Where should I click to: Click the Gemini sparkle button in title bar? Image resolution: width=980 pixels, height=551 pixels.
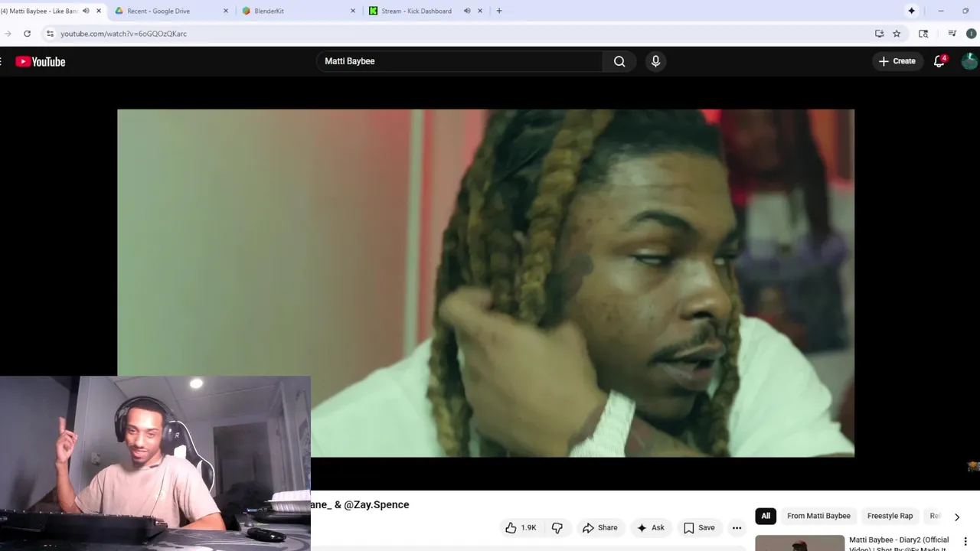tap(911, 11)
